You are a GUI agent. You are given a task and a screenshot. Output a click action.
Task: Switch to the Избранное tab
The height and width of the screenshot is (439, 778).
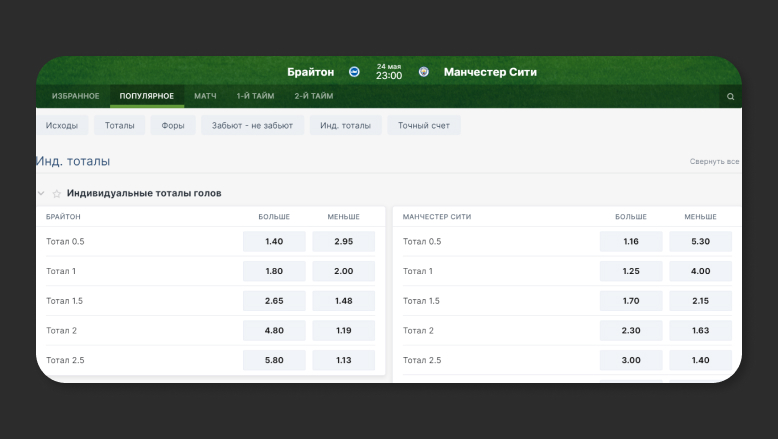tap(75, 96)
